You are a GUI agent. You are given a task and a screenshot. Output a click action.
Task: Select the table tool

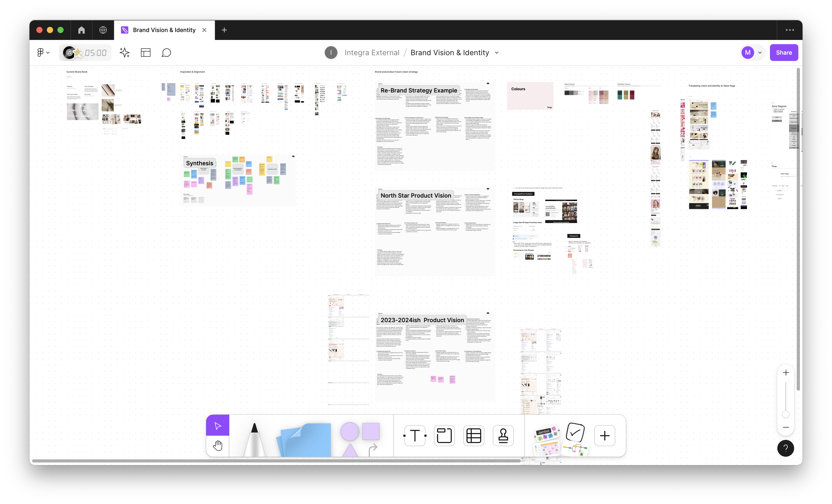pyautogui.click(x=474, y=436)
